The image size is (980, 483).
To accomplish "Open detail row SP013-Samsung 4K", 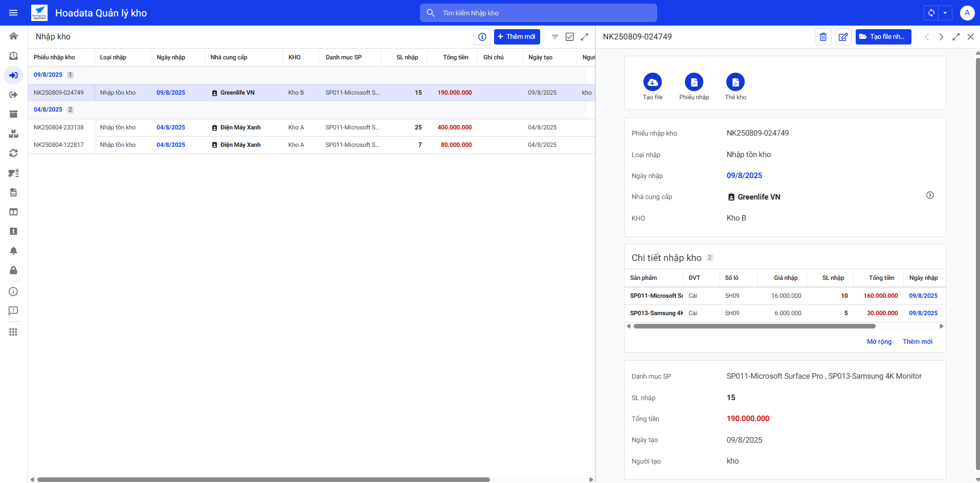I will [785, 313].
